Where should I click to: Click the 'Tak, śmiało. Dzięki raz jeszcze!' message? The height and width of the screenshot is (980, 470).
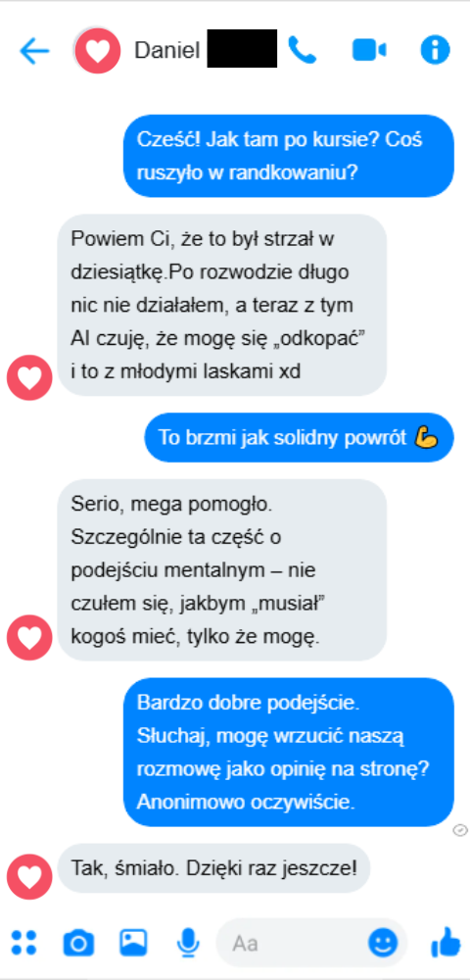pos(213,868)
